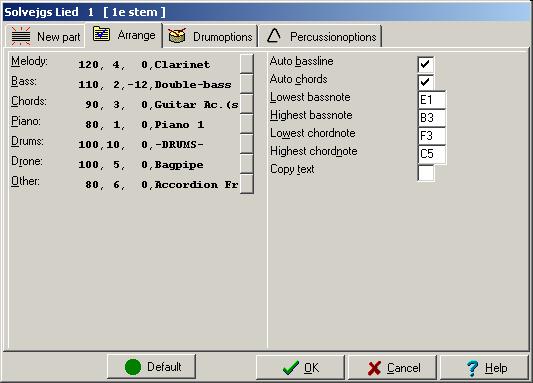Click the 'Bass:' label

coord(24,82)
